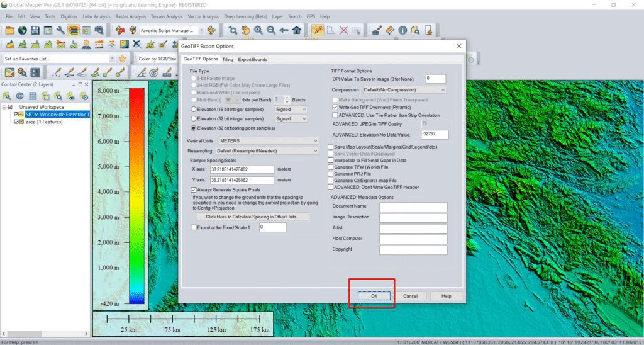
Task: Open the Color by RGB/Elev dropdown
Action: pos(158,59)
